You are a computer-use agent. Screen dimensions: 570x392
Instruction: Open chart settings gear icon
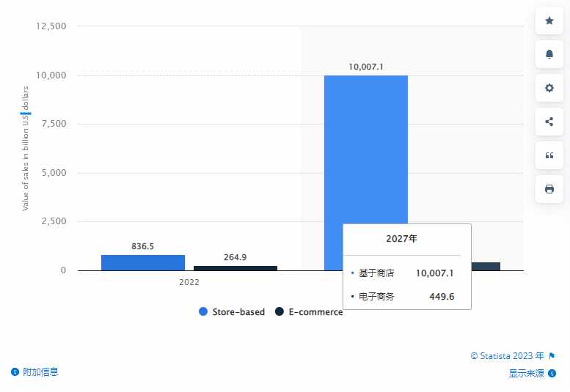[x=549, y=88]
